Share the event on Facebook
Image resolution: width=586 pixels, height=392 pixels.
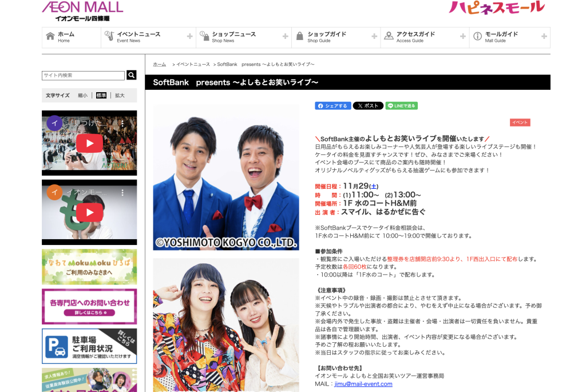[332, 106]
